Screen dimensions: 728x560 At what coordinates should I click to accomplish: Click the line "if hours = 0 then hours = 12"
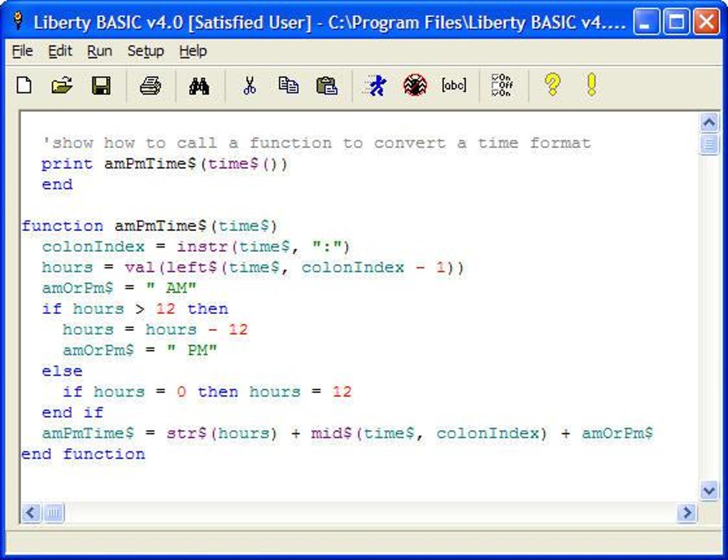[208, 392]
